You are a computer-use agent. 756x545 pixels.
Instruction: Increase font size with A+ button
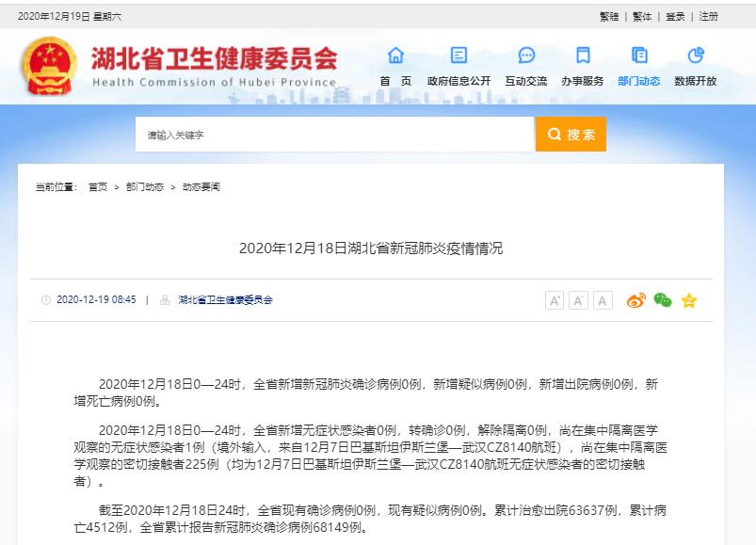point(555,300)
